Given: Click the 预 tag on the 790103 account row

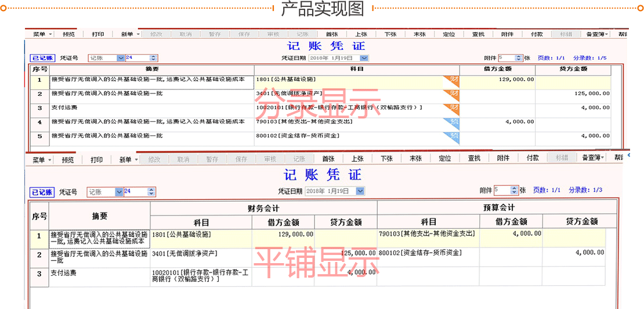Looking at the screenshot, I should point(452,123).
